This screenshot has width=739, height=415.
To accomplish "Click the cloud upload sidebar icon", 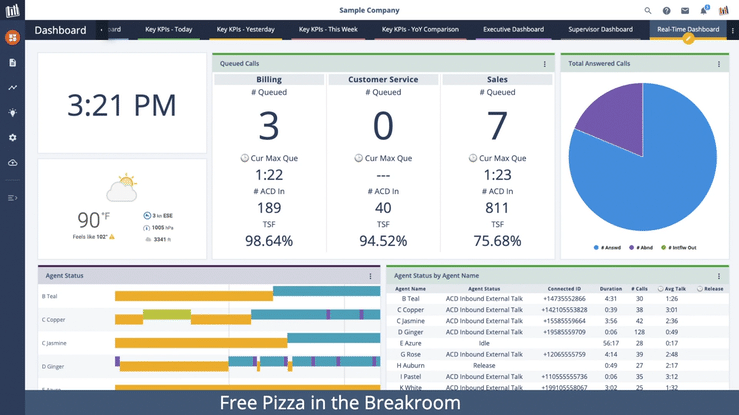I will coord(12,163).
